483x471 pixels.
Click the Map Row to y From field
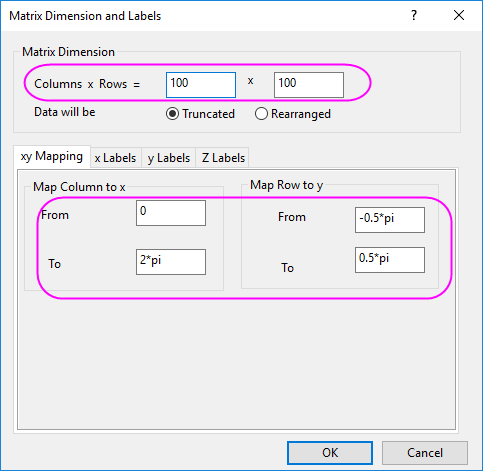click(390, 220)
